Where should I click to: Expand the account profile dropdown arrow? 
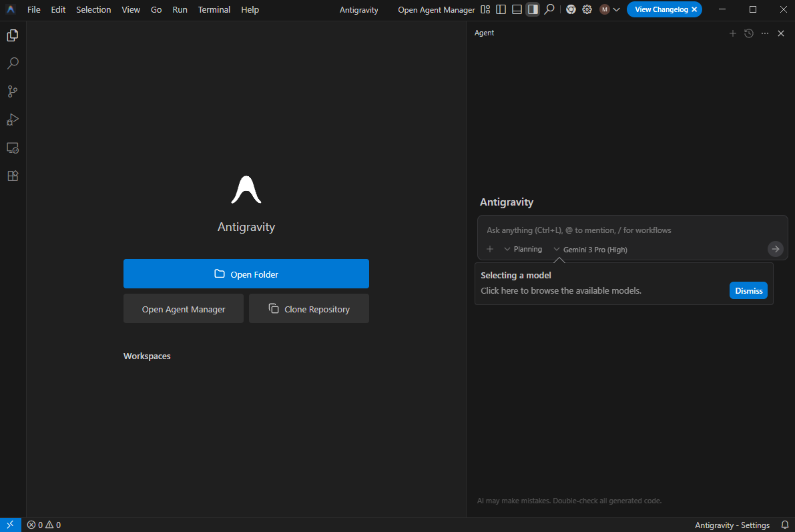(616, 10)
